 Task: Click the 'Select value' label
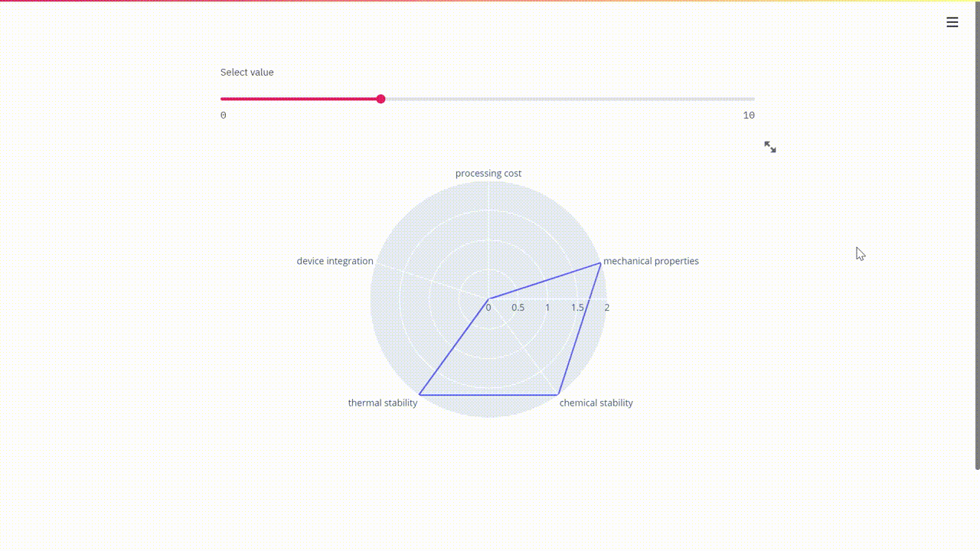247,72
